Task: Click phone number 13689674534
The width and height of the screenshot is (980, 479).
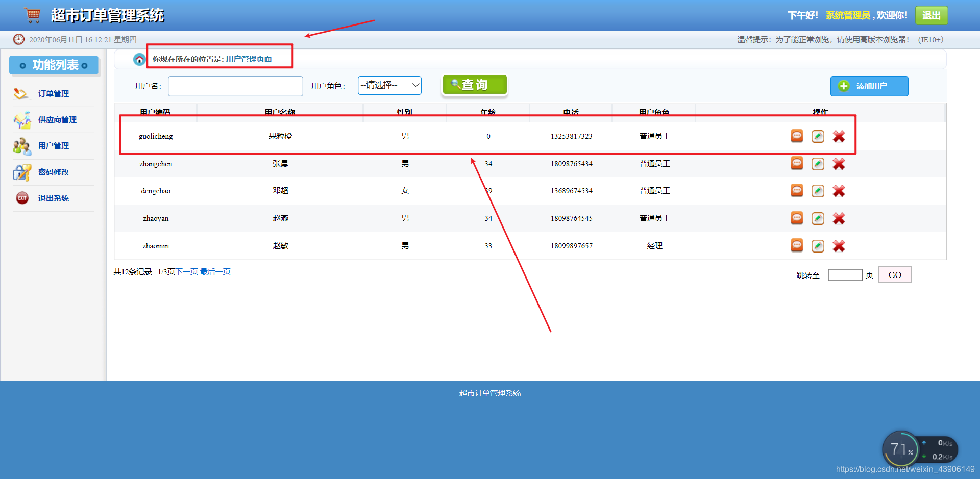Action: (572, 191)
